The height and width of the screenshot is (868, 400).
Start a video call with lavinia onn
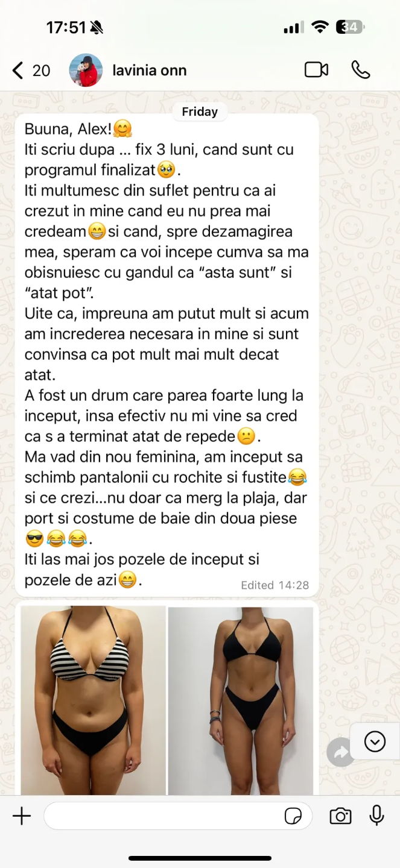[316, 70]
